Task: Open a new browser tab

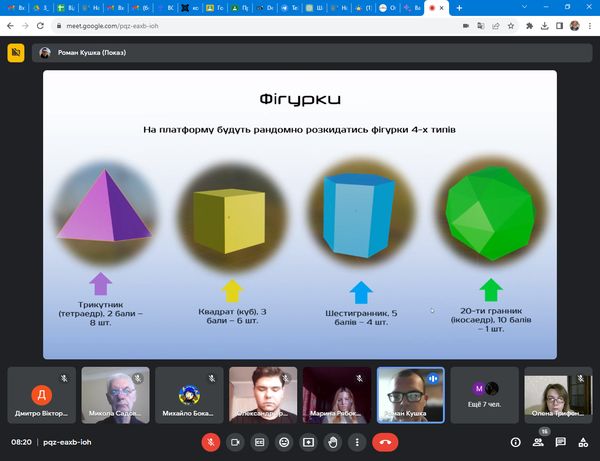Action: click(x=459, y=8)
